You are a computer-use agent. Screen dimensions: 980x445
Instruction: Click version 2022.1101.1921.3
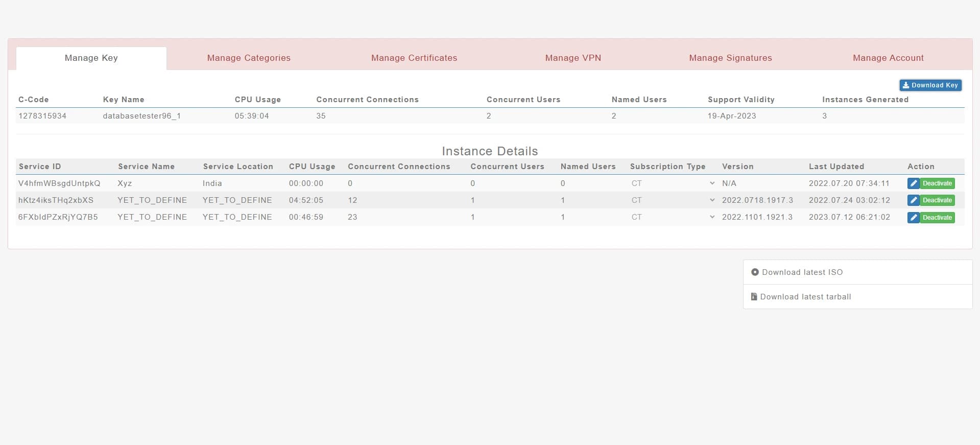click(x=757, y=217)
